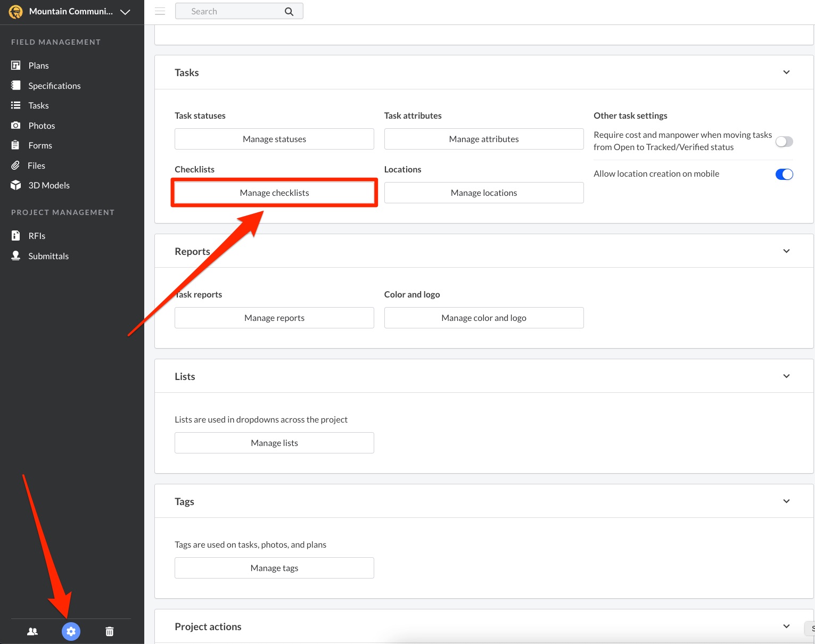Click the settings gear icon
Image resolution: width=815 pixels, height=644 pixels.
(x=71, y=631)
